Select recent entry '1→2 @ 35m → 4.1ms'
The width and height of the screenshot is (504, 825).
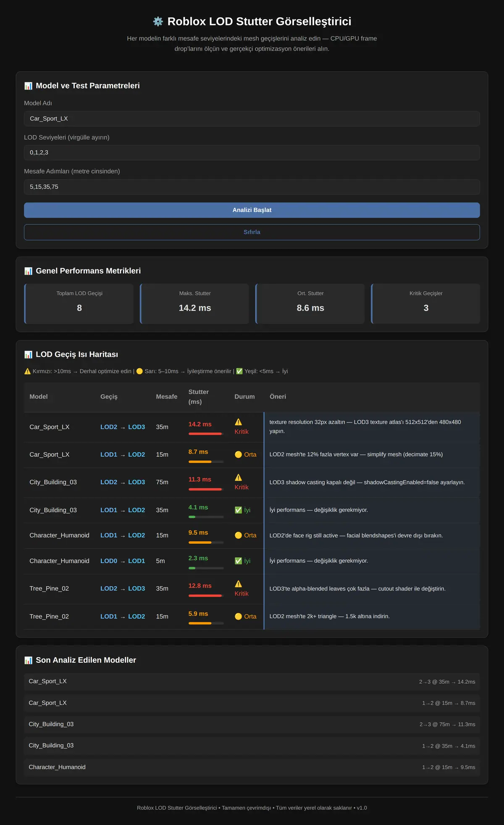[x=252, y=746]
